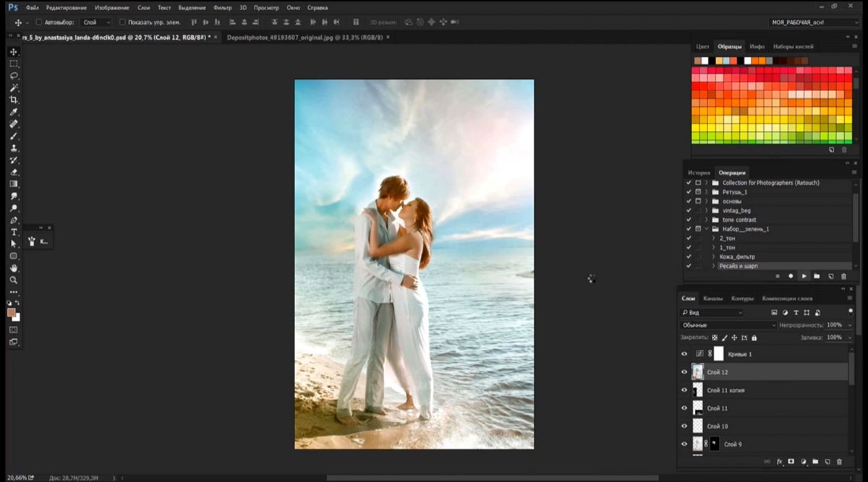
Task: Select the Clone Stamp tool
Action: pyautogui.click(x=14, y=148)
